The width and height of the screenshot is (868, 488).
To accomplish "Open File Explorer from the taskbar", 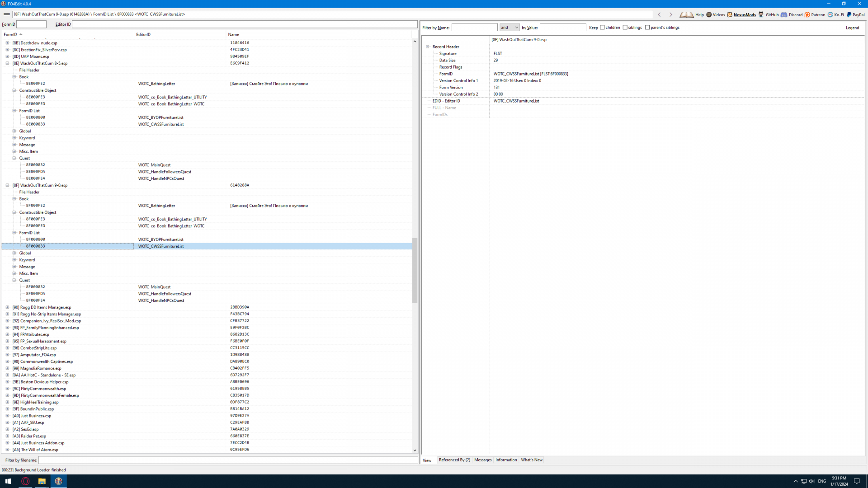I will tap(42, 481).
